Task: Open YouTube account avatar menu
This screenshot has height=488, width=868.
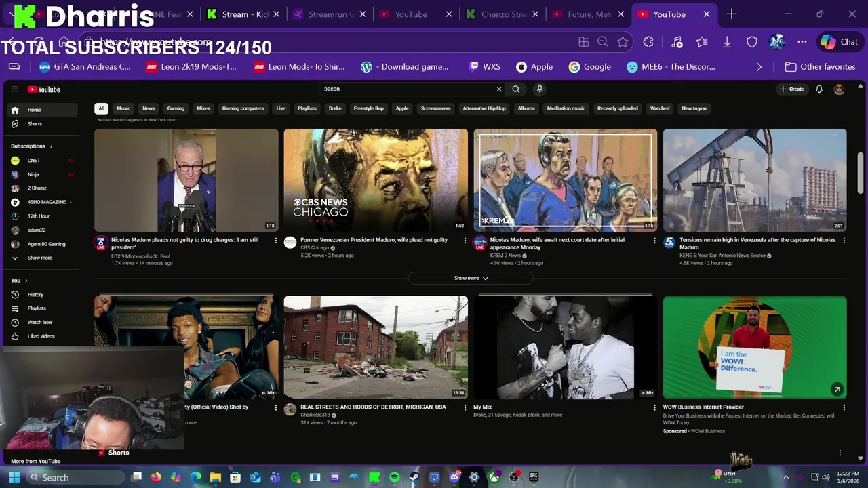Action: tap(839, 89)
